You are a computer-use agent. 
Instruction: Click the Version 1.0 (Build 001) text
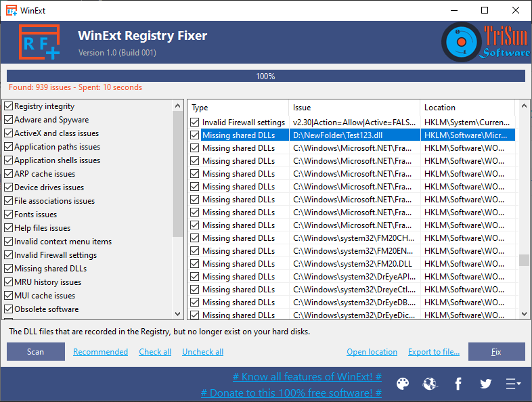117,53
